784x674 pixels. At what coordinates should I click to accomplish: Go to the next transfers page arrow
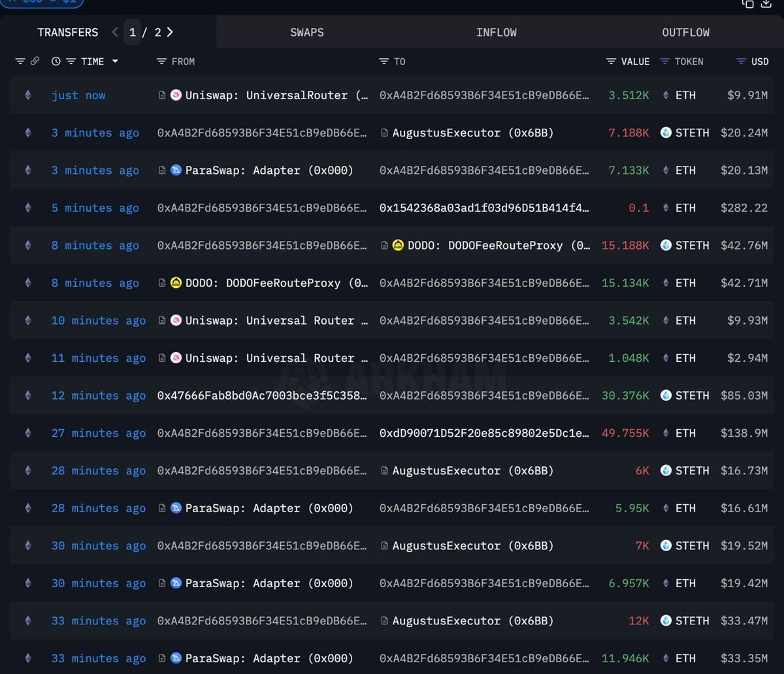pyautogui.click(x=170, y=32)
